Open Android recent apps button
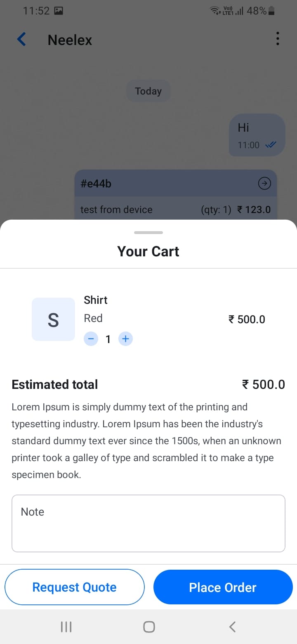 [66, 627]
